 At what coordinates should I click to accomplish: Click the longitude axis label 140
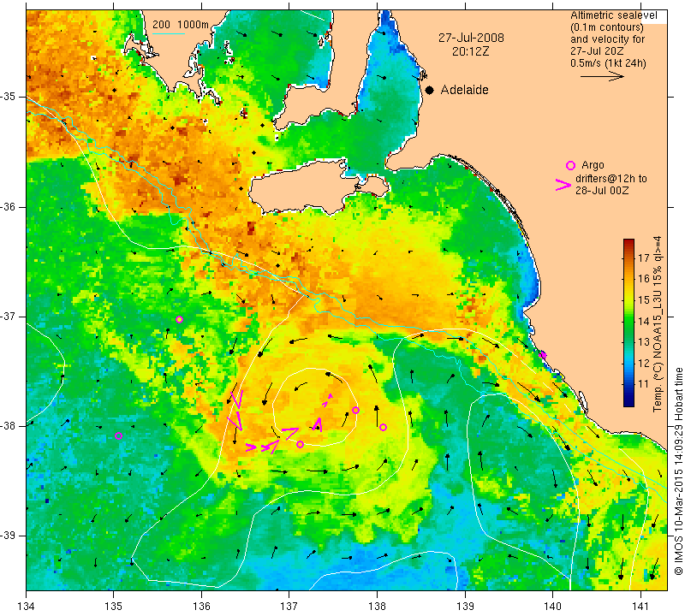coord(552,607)
